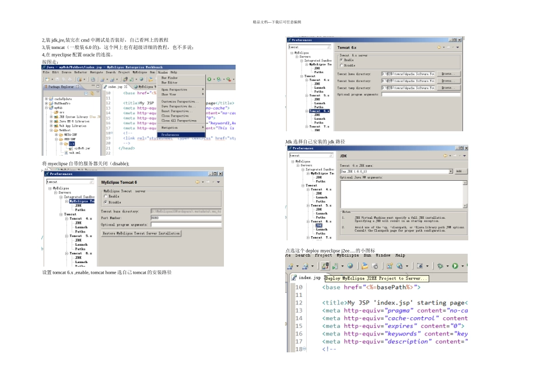554x392 pixels.
Task: Select the Tomcat 7.x node in the Tomcat 6.x preferences dialog
Action: click(320, 127)
